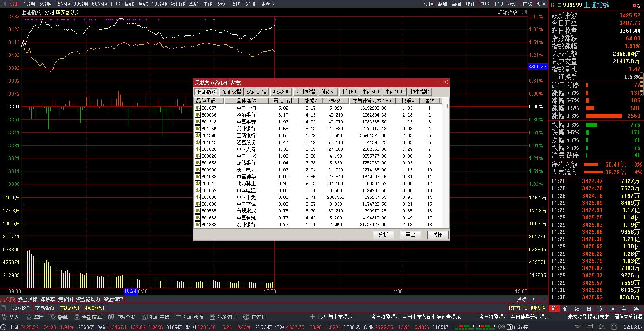
Task: Click the green list icon beside 999999
Action: (559, 5)
